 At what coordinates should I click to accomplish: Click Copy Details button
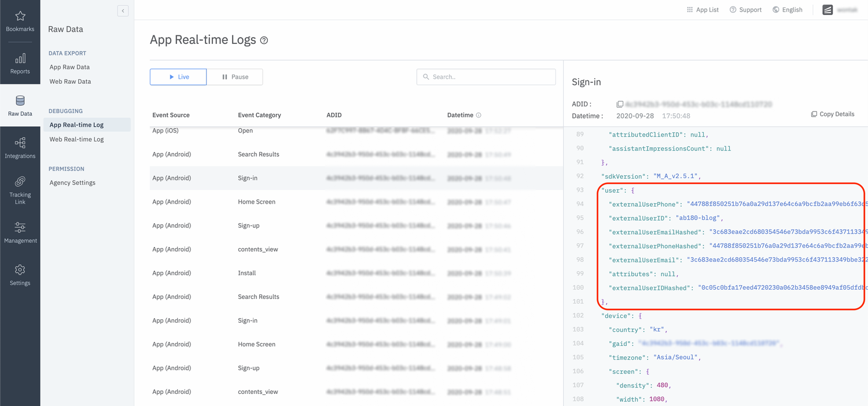point(833,114)
